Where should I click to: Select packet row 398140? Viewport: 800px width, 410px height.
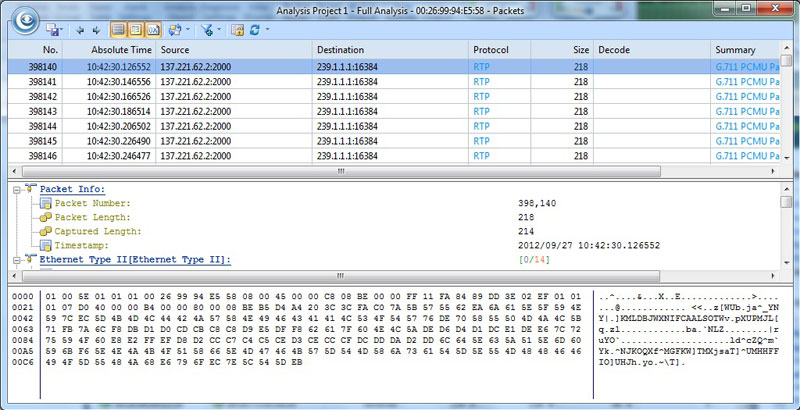pyautogui.click(x=394, y=67)
